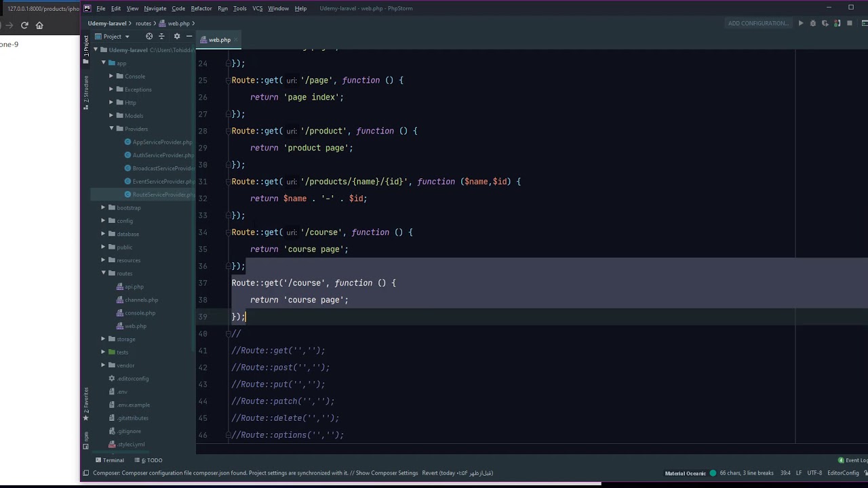The image size is (868, 488).
Task: Click the //Route::delete comment line
Action: coord(285,418)
